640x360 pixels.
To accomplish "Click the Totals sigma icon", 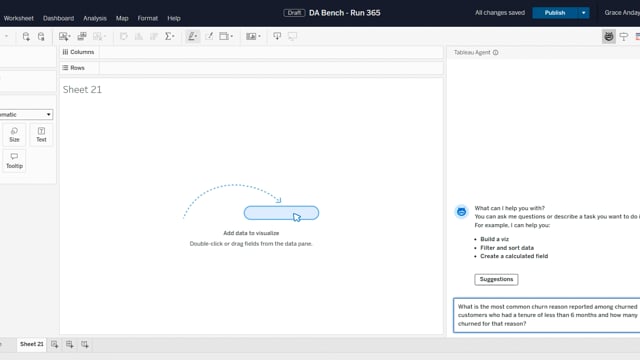I will point(168,36).
